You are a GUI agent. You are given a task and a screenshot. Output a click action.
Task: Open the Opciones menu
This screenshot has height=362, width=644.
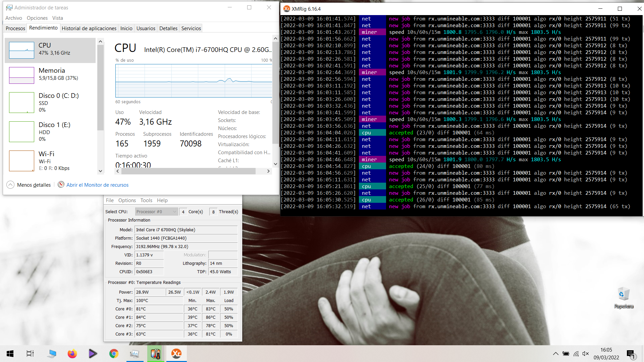[37, 18]
